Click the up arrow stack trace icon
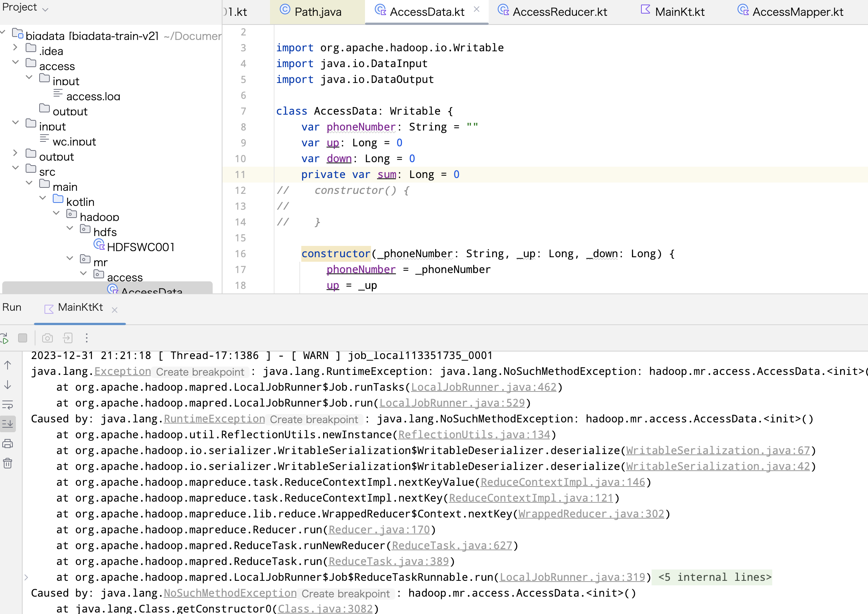This screenshot has height=614, width=868. pos(8,365)
